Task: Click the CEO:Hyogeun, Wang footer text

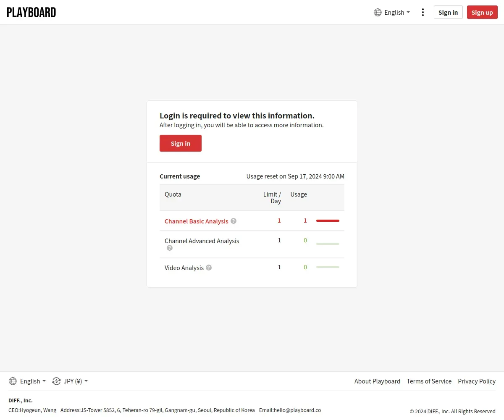Action: click(32, 410)
